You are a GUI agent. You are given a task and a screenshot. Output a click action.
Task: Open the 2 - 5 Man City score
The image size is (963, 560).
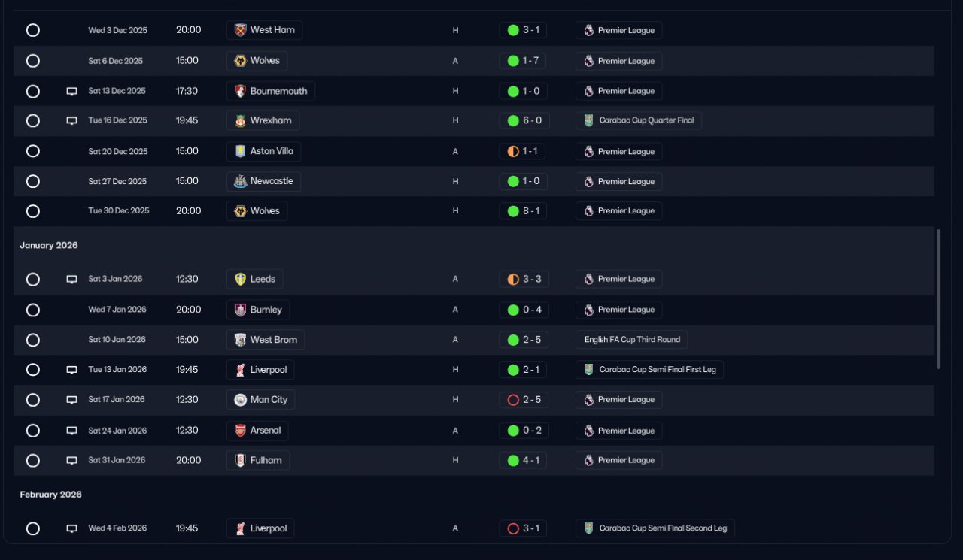coord(523,400)
